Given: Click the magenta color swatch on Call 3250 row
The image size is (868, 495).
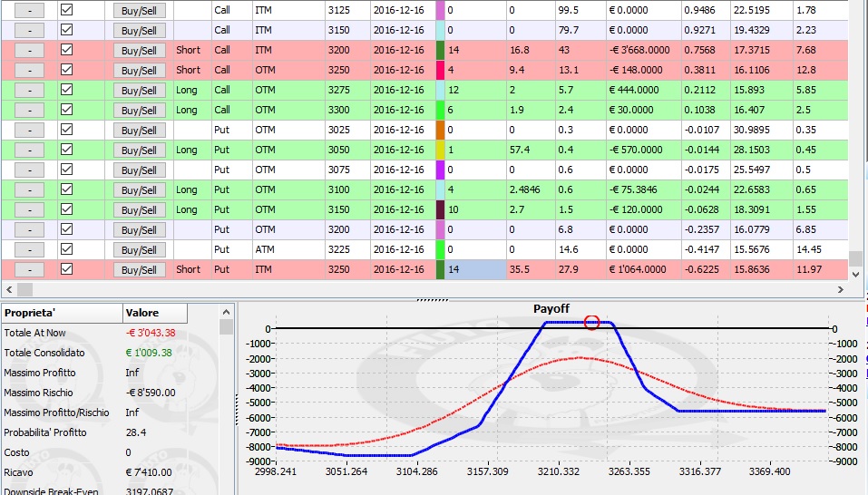Looking at the screenshot, I should 440,70.
